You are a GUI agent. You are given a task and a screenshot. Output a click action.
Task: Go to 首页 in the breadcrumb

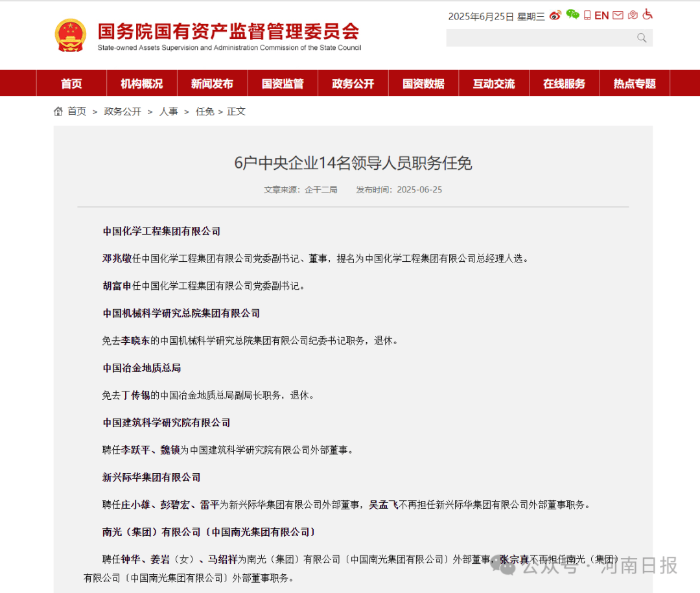[x=76, y=111]
